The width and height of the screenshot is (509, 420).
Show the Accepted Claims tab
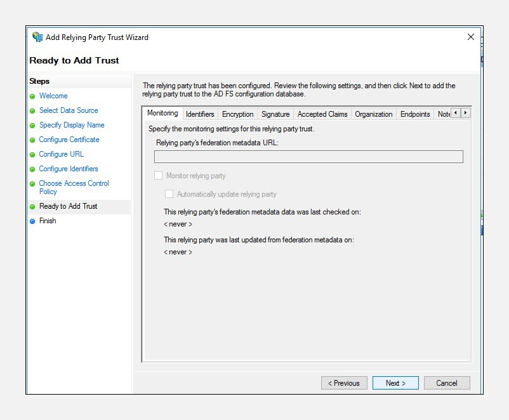pyautogui.click(x=322, y=114)
